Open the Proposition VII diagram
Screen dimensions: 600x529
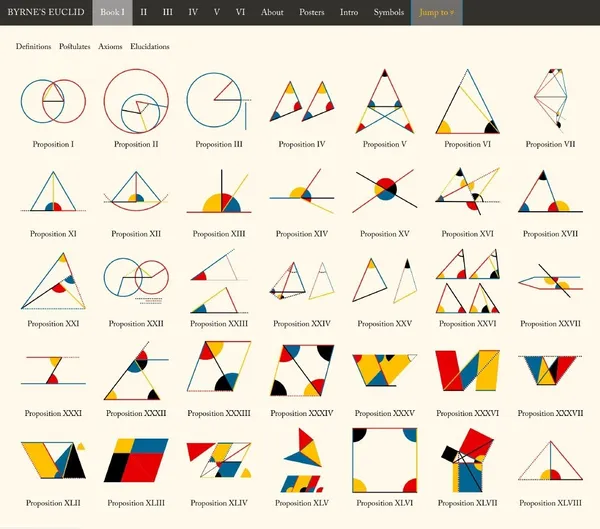point(550,100)
